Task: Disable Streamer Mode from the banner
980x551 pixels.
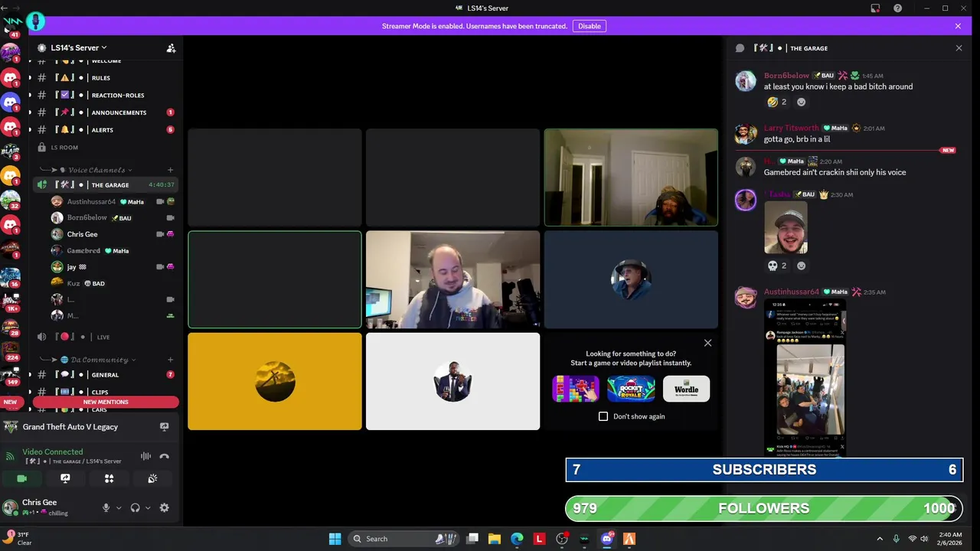Action: coord(589,26)
